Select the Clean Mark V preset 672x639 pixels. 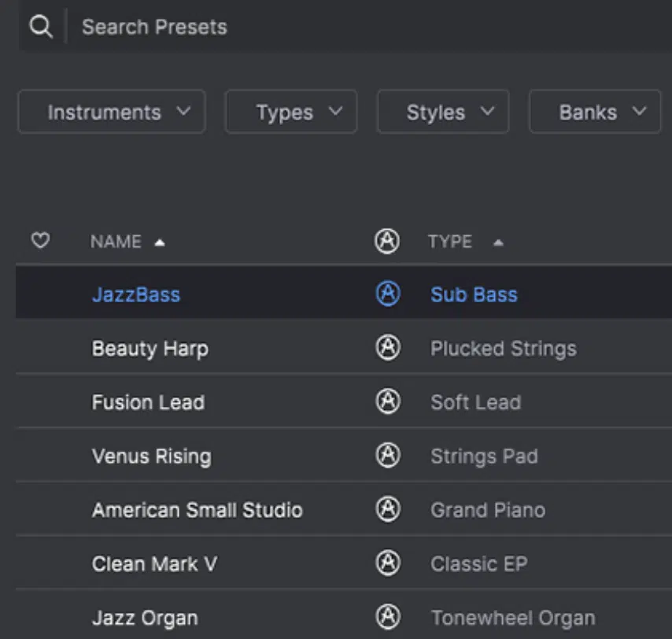click(x=155, y=564)
